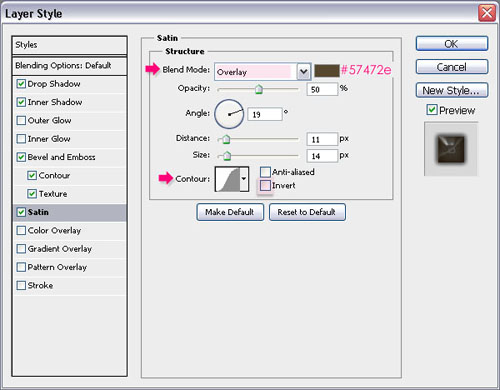Image resolution: width=500 pixels, height=390 pixels.
Task: Focus the Size value field
Action: coord(322,156)
